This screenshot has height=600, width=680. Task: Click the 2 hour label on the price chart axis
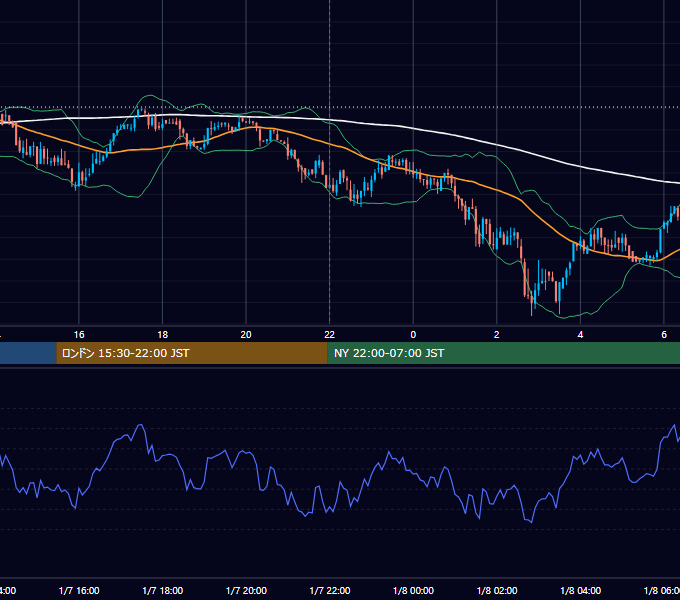coord(497,335)
